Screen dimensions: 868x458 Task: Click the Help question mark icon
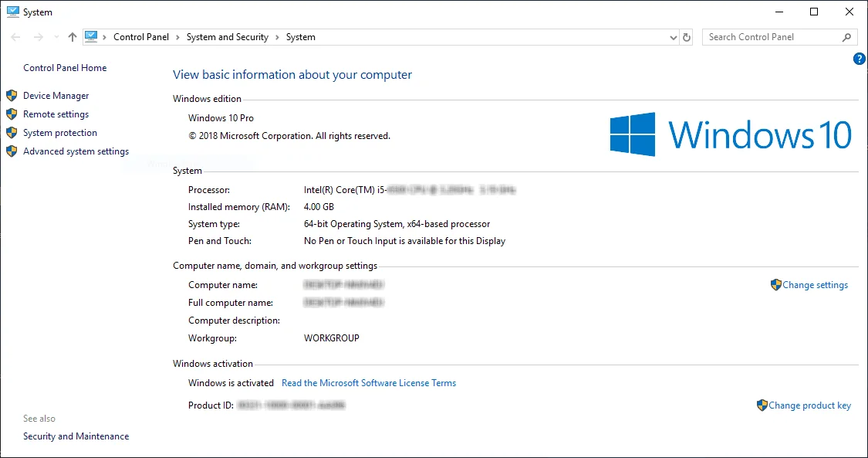coord(859,59)
